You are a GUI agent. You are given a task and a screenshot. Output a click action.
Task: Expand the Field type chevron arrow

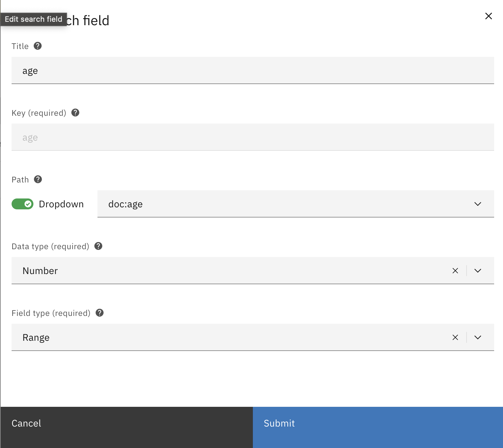coord(477,337)
